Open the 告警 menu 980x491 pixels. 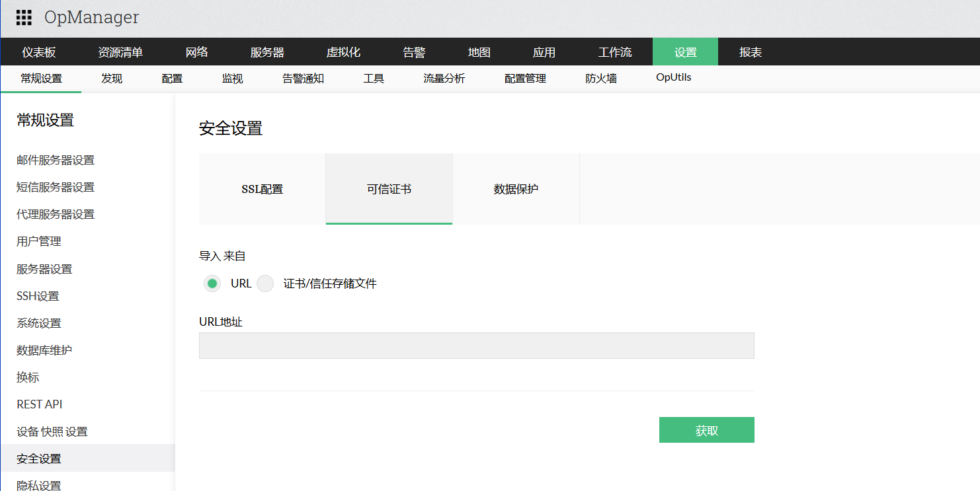tap(413, 52)
